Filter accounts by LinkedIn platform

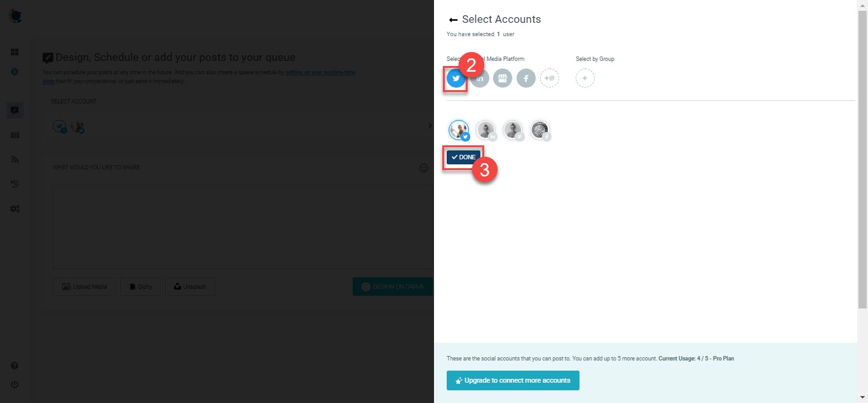(480, 79)
